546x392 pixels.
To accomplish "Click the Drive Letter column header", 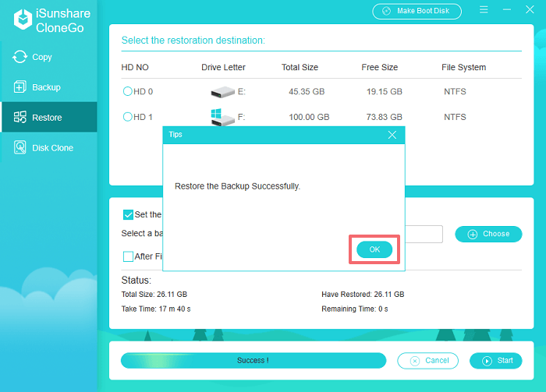I will pos(223,68).
